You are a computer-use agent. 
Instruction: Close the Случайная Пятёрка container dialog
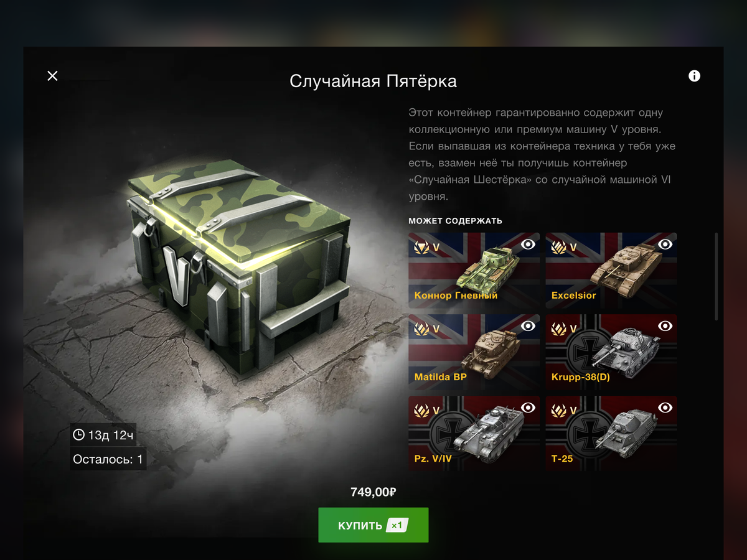(x=52, y=76)
